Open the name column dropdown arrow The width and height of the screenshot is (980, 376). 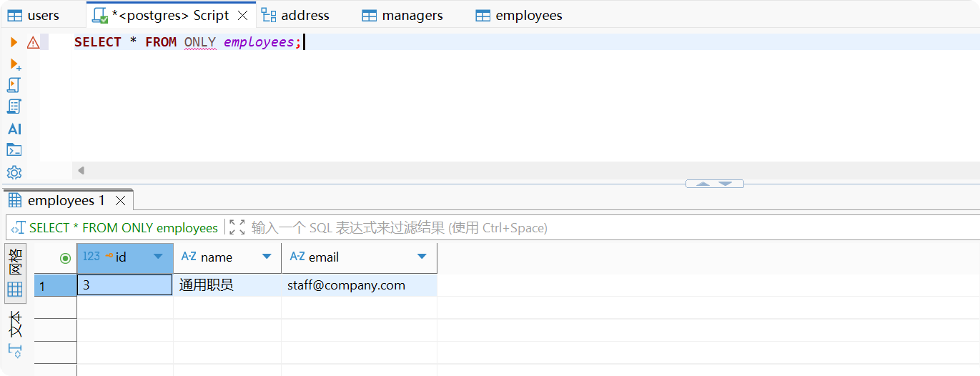(x=267, y=257)
